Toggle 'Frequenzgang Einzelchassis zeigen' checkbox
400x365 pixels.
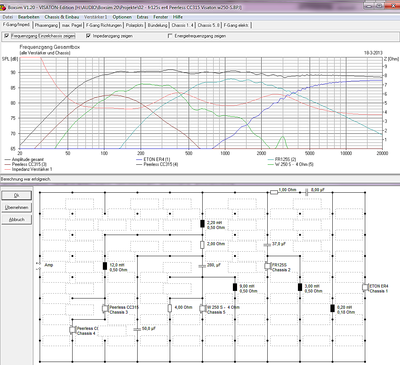pos(7,36)
